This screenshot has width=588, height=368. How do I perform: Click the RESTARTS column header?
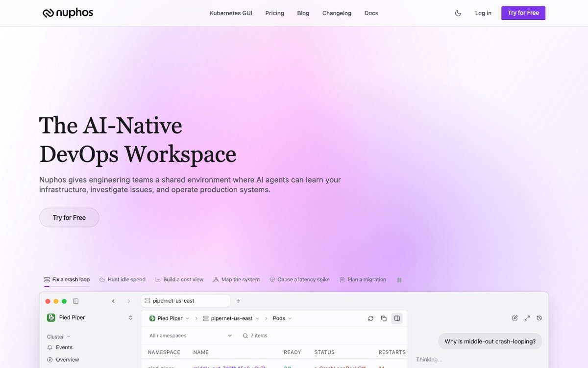[x=392, y=352]
